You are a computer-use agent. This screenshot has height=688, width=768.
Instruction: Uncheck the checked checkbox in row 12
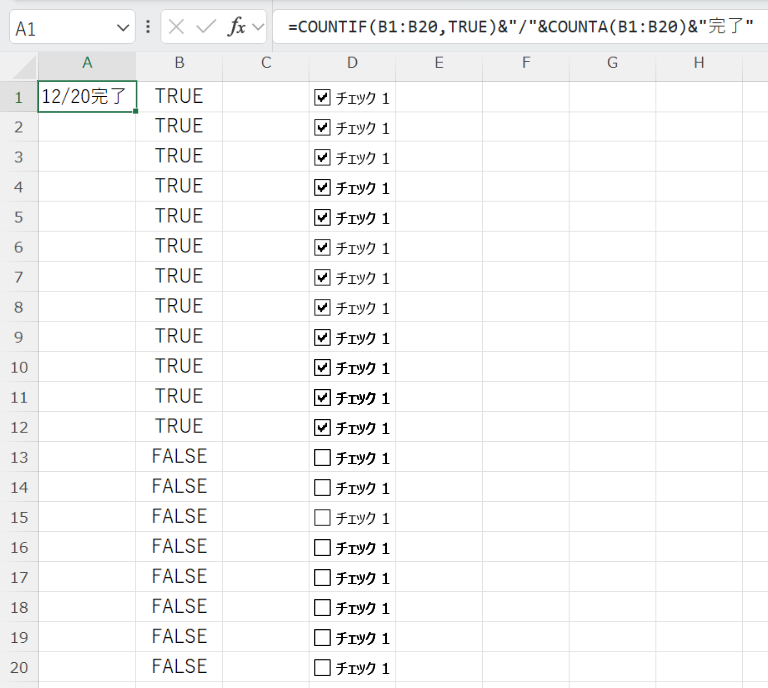coord(322,428)
